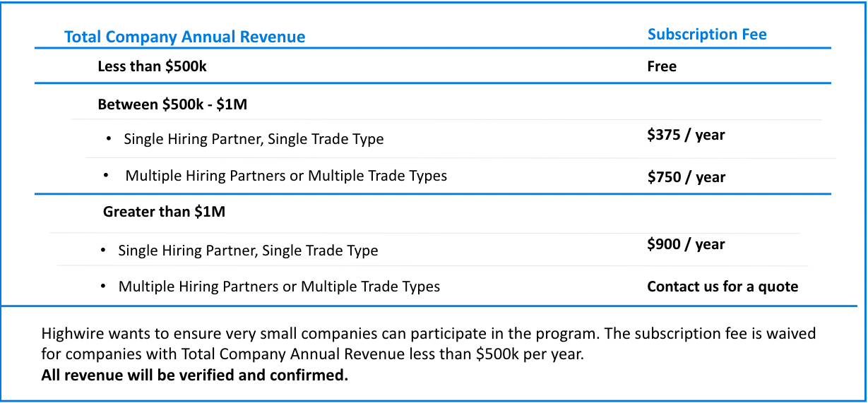The height and width of the screenshot is (403, 868).
Task: Click bullet beside $375 Single Hiring Partner row
Action: (x=109, y=138)
